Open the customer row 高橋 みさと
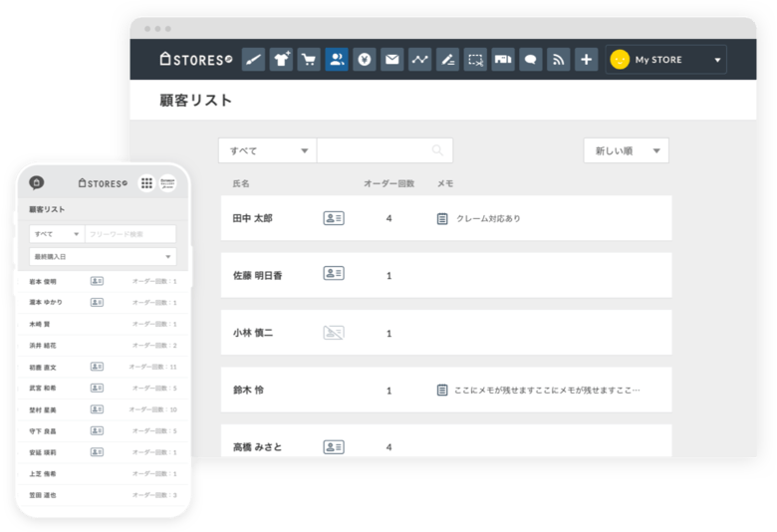This screenshot has width=777, height=532. click(446, 440)
